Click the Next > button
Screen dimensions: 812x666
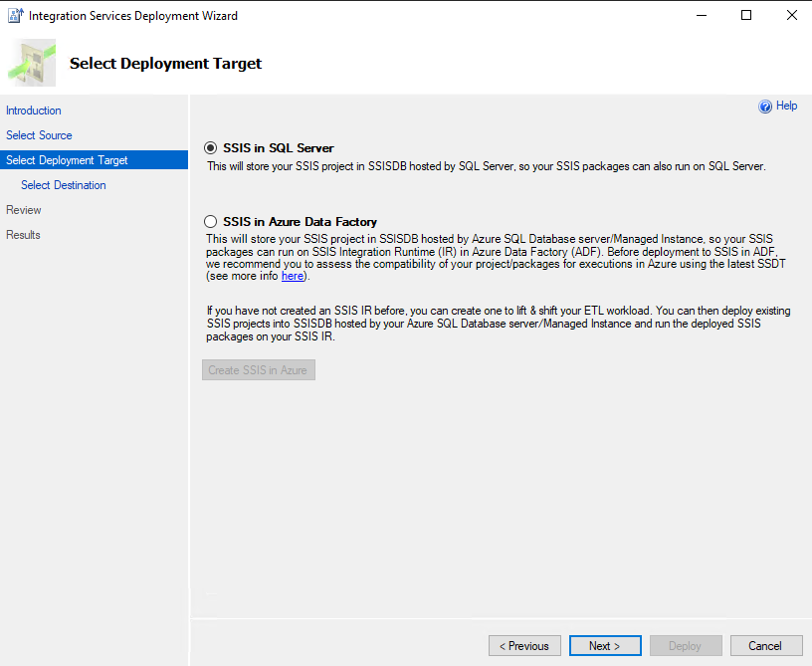(605, 646)
